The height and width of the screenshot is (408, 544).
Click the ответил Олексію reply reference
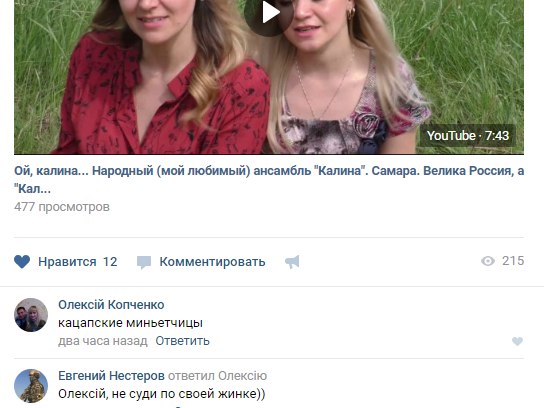[218, 376]
